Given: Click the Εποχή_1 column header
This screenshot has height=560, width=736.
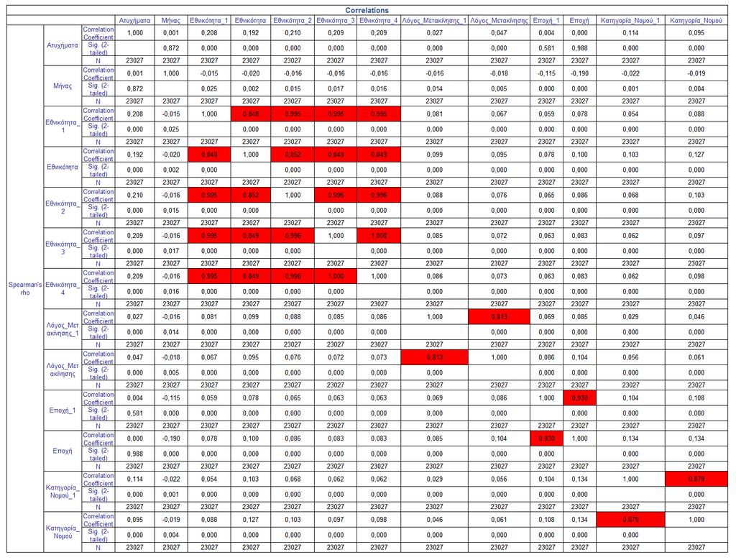Looking at the screenshot, I should pos(546,21).
